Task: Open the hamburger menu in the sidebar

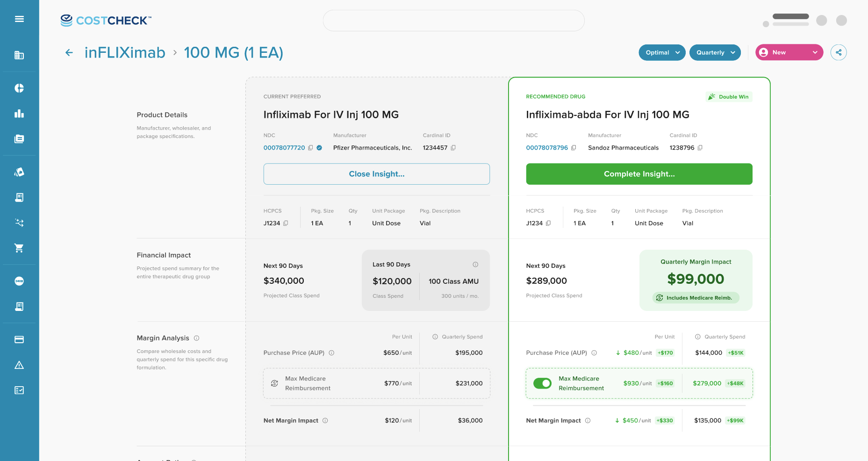Action: click(19, 19)
